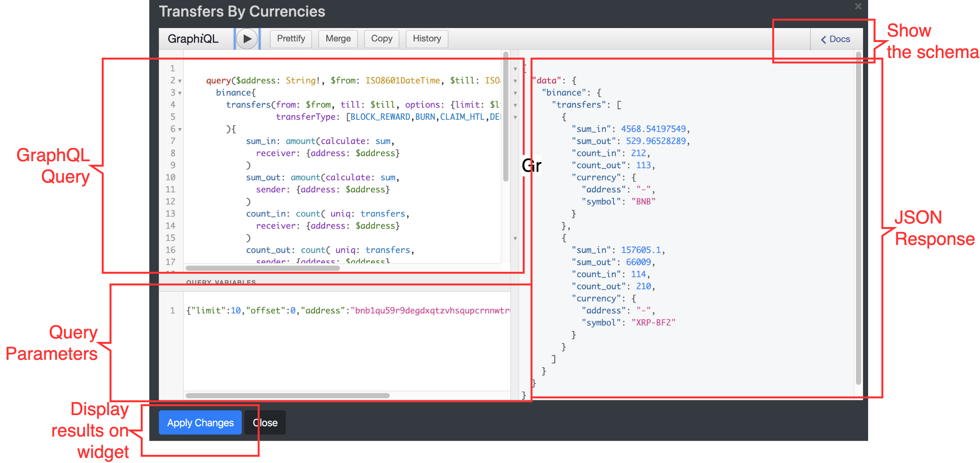Close the Transfers By Currencies editor
This screenshot has height=463, width=980.
point(858,6)
